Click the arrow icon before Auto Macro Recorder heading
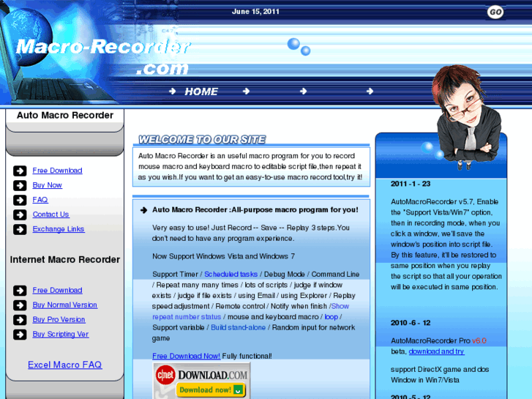 click(143, 210)
